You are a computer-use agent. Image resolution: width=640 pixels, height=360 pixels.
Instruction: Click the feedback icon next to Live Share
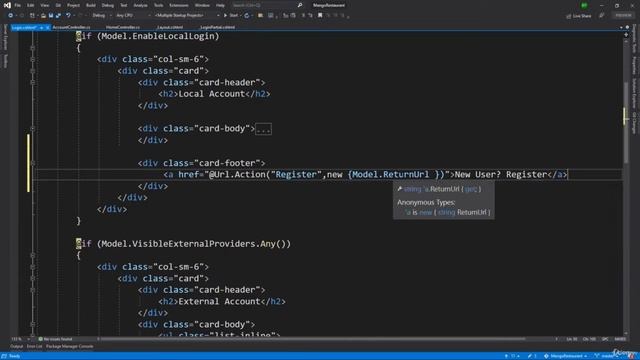[602, 16]
